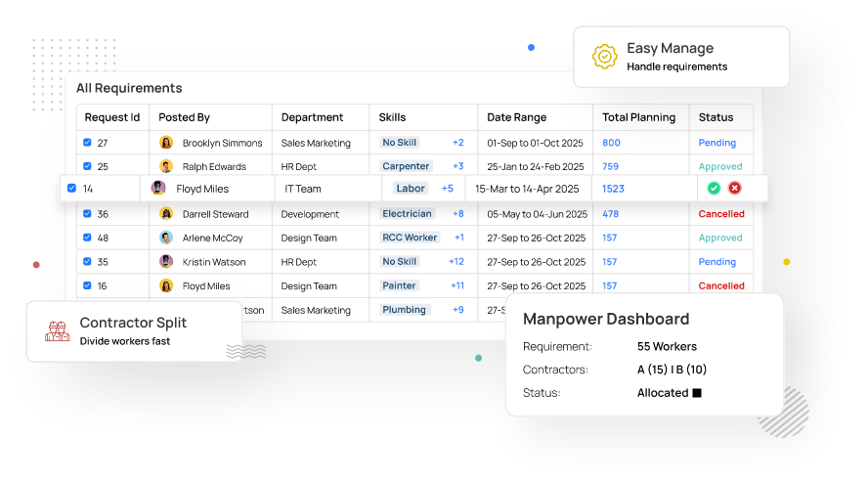Click Ralph Edwards' profile avatar

pyautogui.click(x=166, y=166)
